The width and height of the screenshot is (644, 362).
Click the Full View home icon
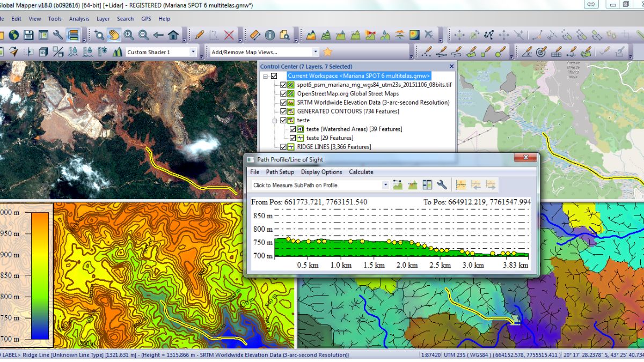point(173,35)
